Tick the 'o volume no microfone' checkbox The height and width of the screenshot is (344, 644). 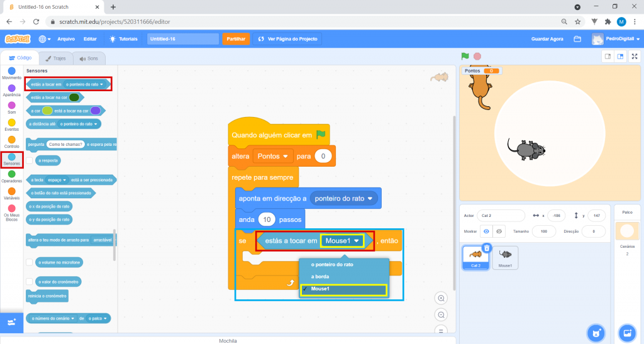click(x=30, y=262)
